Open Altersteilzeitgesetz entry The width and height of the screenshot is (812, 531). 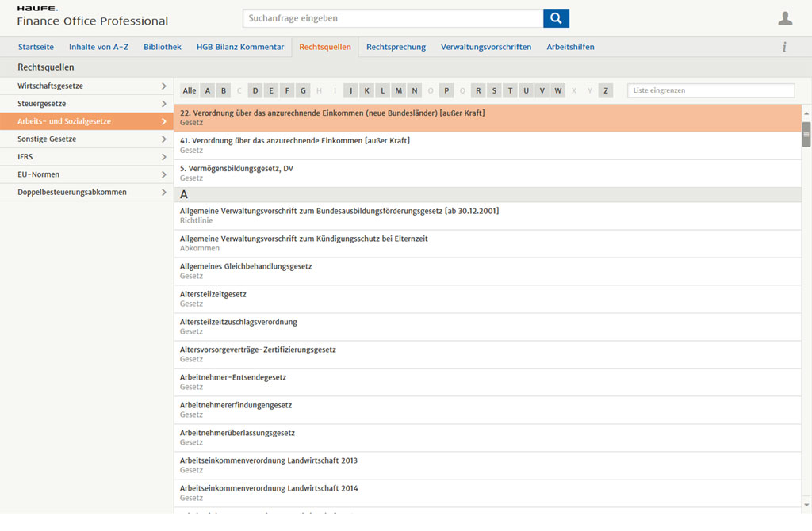coord(488,299)
